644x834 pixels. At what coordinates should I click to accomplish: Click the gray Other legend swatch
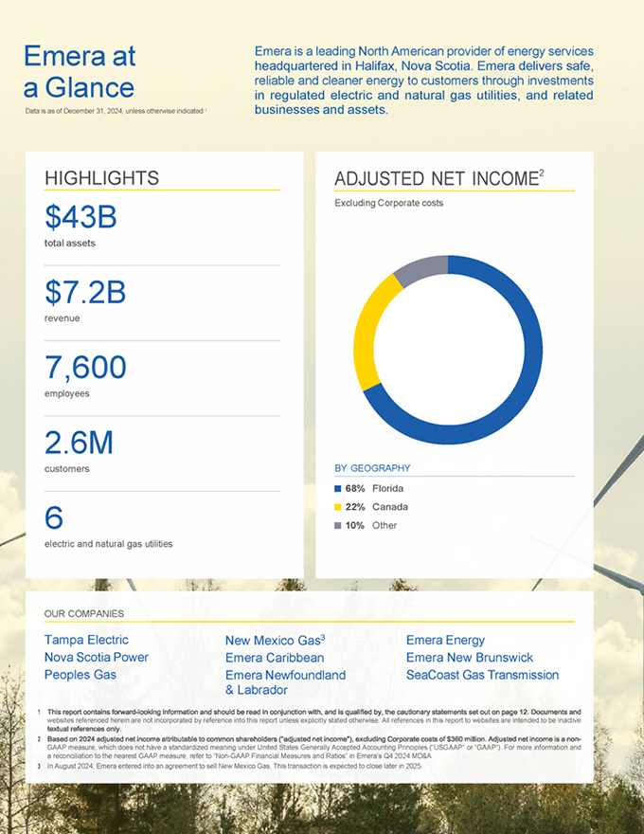(x=338, y=525)
